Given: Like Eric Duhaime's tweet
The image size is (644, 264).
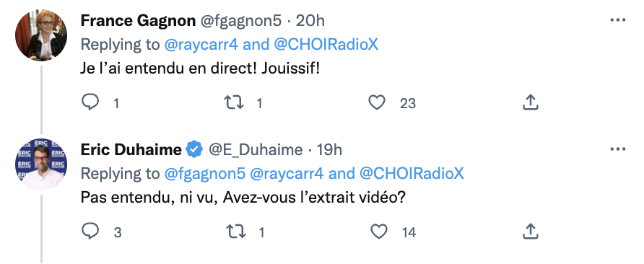Looking at the screenshot, I should 379,232.
